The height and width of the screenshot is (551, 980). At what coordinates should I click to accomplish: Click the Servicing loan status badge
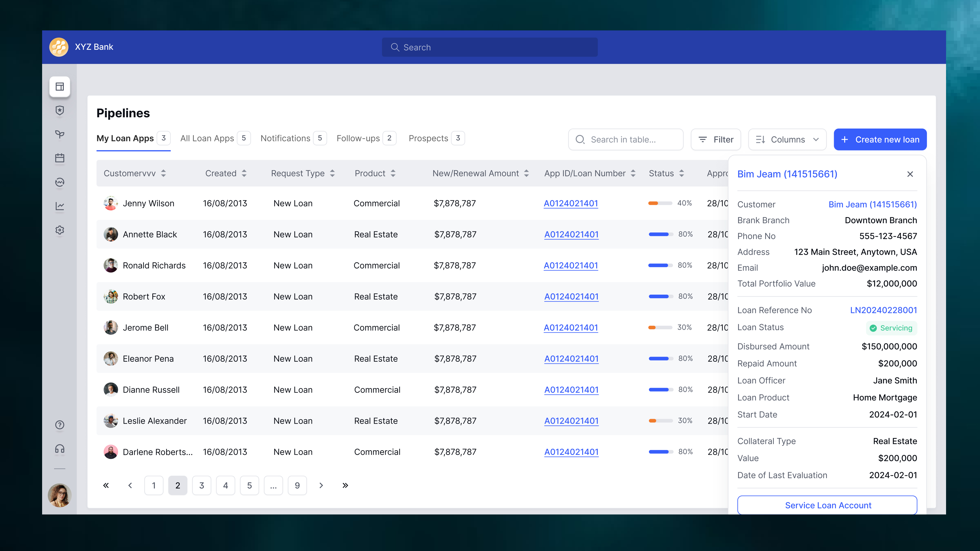[x=892, y=328]
